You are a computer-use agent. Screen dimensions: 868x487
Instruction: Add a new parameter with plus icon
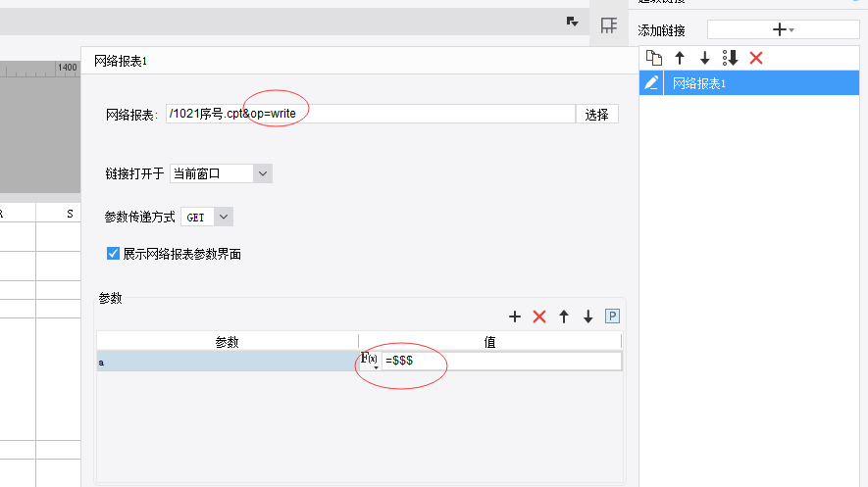[515, 317]
